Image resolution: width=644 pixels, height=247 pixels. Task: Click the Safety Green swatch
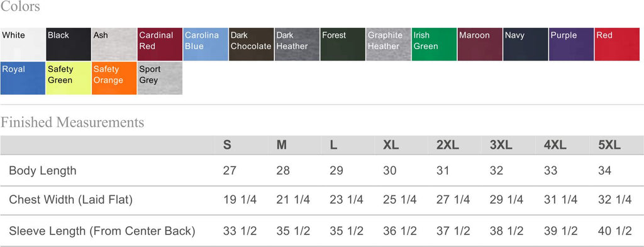coord(68,78)
